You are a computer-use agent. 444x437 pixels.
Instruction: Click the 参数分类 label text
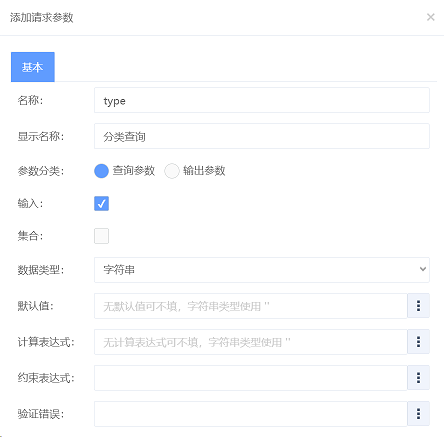41,171
